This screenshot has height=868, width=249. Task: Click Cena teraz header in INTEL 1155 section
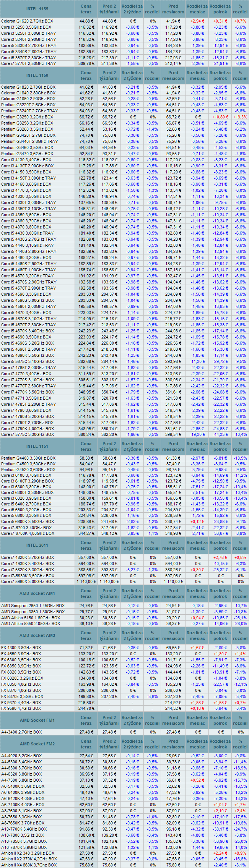click(86, 9)
